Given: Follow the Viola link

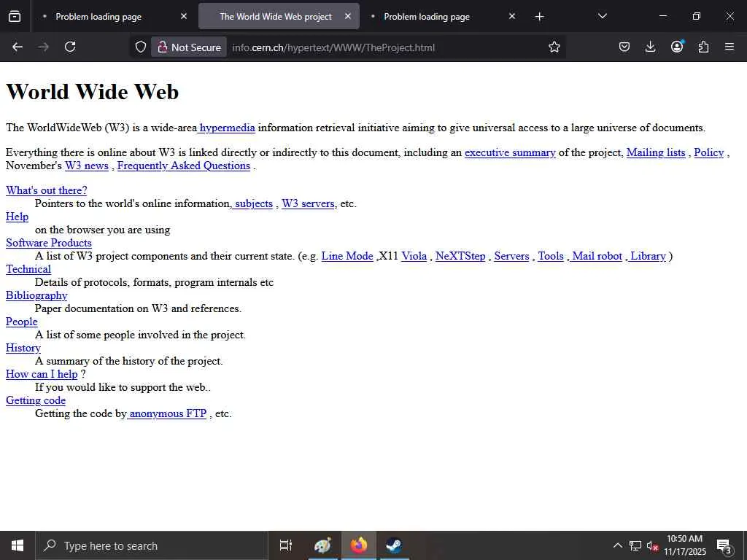Looking at the screenshot, I should 414,256.
